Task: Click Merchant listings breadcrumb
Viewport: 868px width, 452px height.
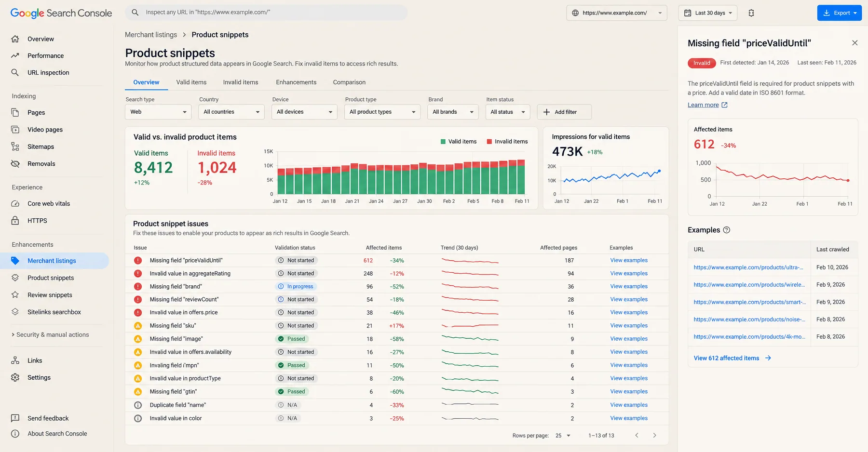Action: pos(151,35)
